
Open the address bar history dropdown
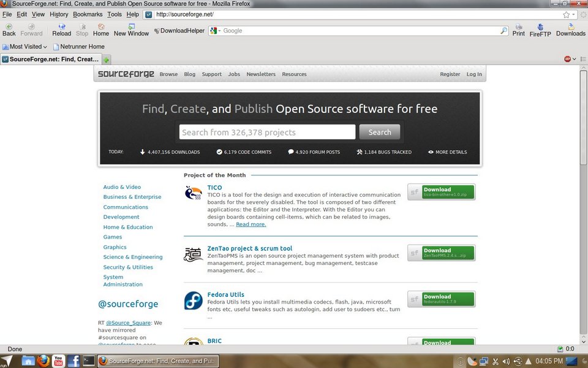tap(574, 15)
